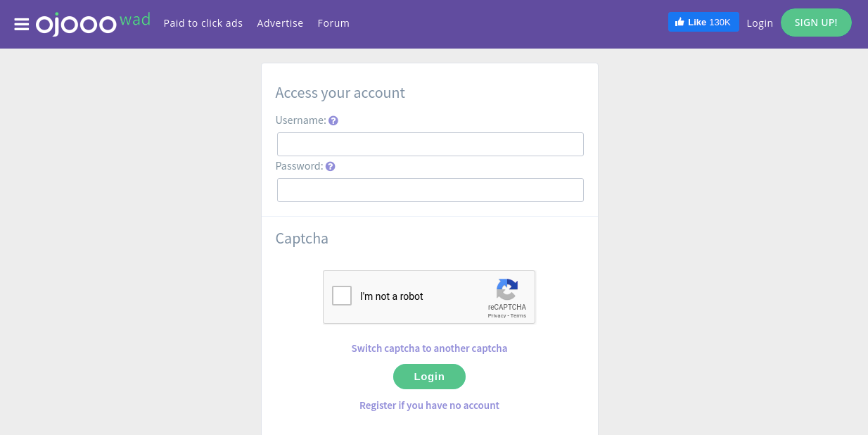Open the hamburger menu icon

tap(22, 25)
